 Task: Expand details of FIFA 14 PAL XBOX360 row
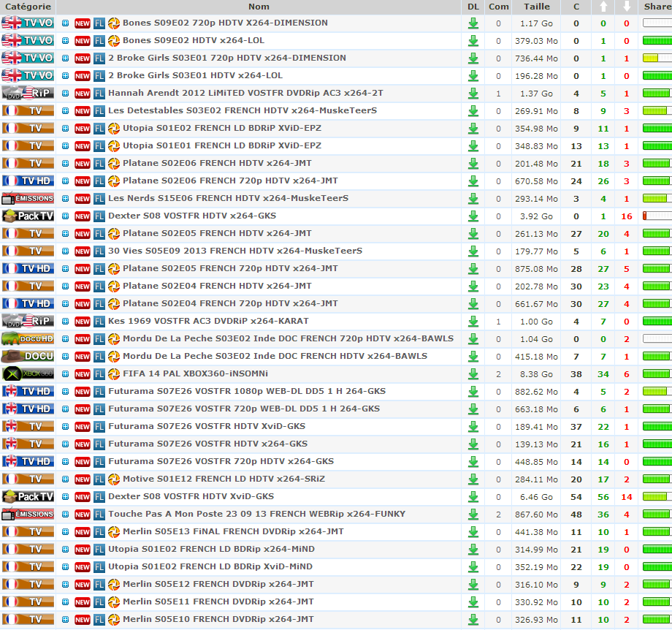65,374
